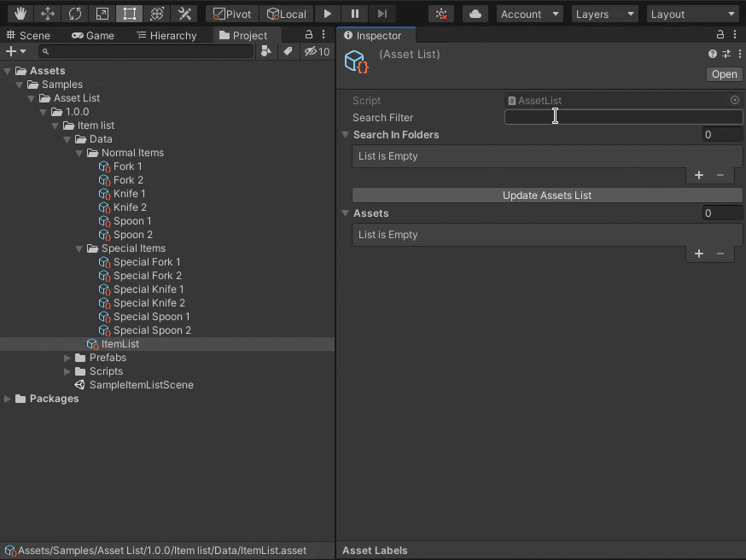Collapse the Samples folder

click(20, 85)
